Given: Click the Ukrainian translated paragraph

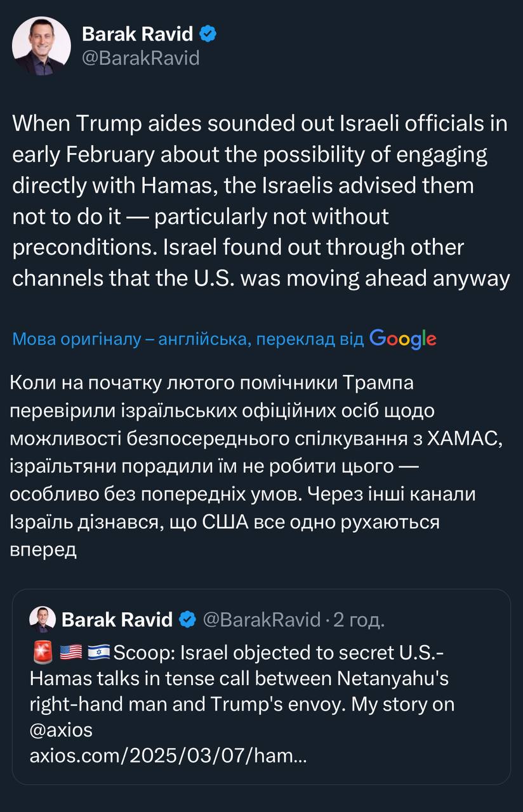Looking at the screenshot, I should click(x=254, y=466).
